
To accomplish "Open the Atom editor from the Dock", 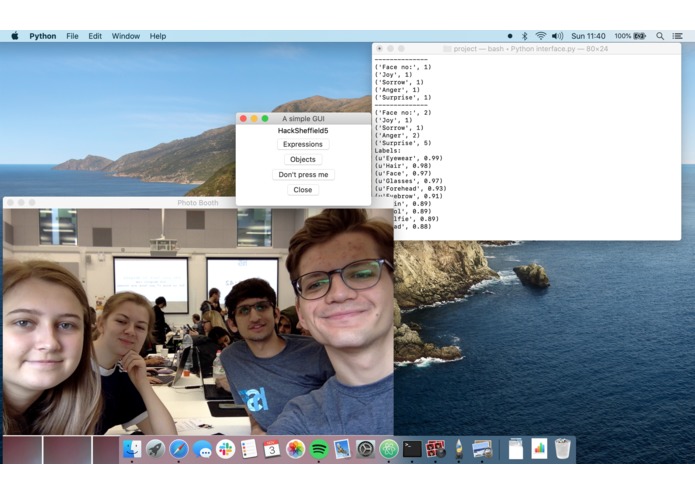I will click(x=389, y=449).
